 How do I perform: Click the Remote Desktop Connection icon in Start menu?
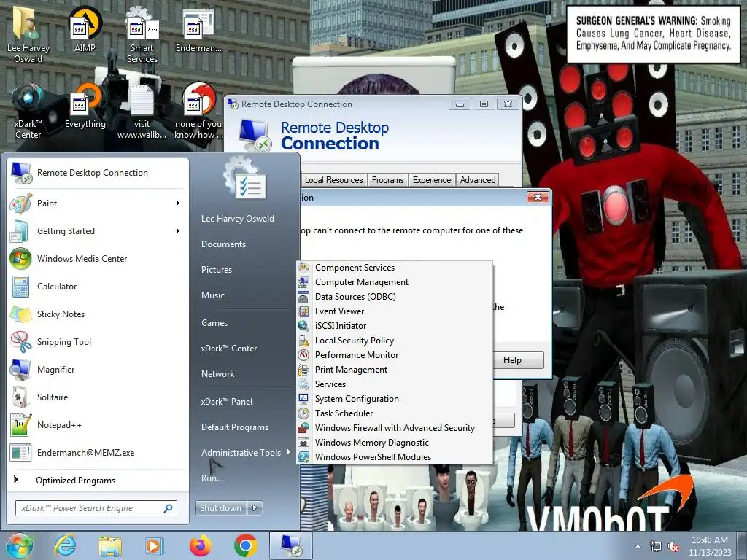coord(21,173)
